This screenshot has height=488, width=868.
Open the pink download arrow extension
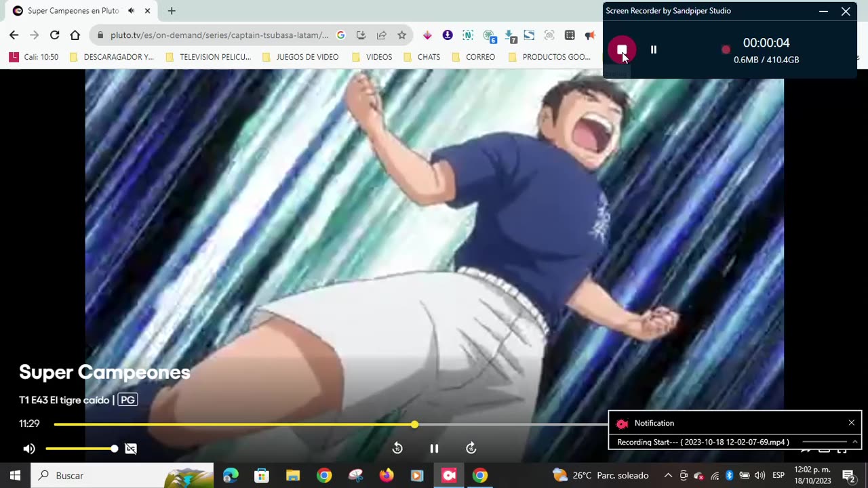pos(427,35)
